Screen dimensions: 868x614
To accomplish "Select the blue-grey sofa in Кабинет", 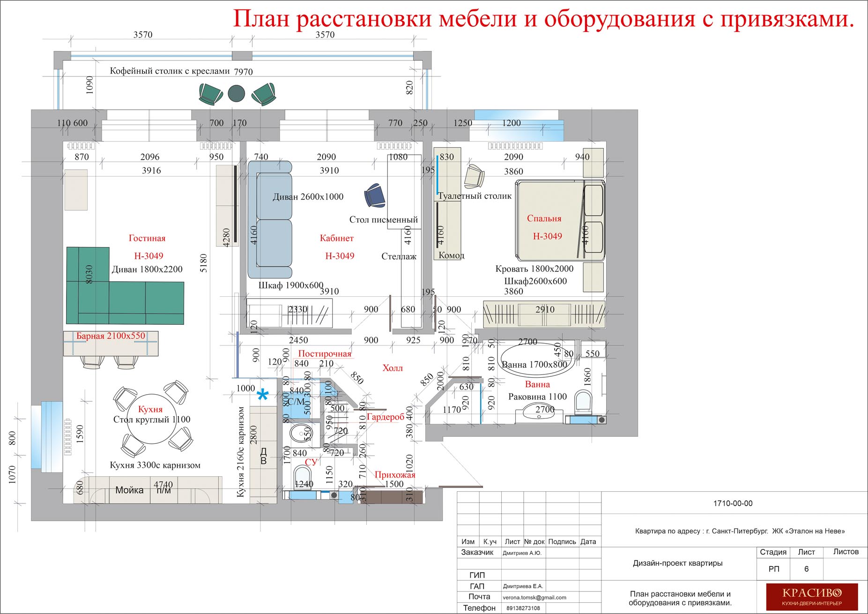I will pos(270,220).
